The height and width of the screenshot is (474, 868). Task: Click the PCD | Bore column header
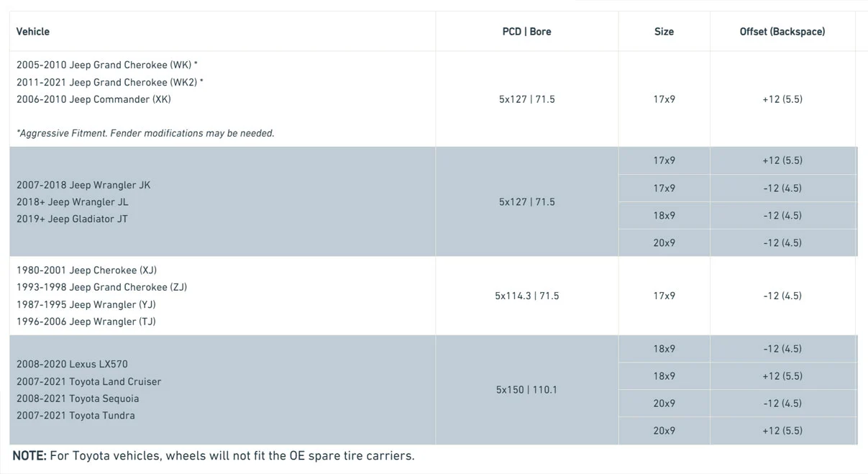pos(526,32)
